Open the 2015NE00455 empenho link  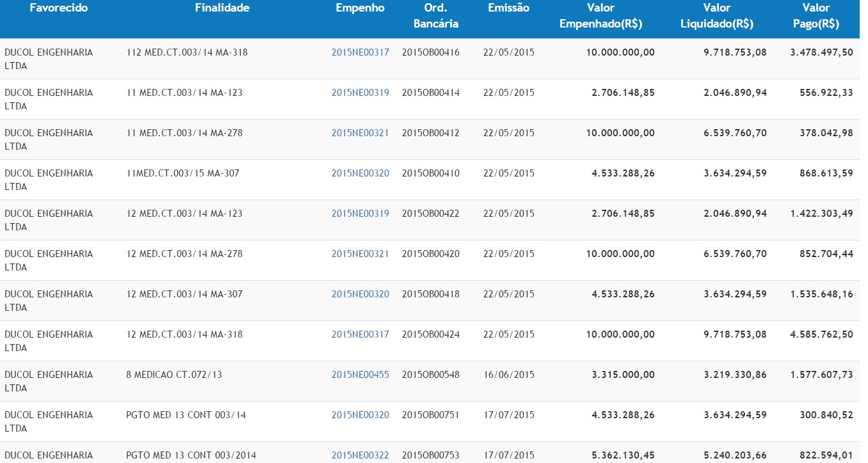click(360, 375)
